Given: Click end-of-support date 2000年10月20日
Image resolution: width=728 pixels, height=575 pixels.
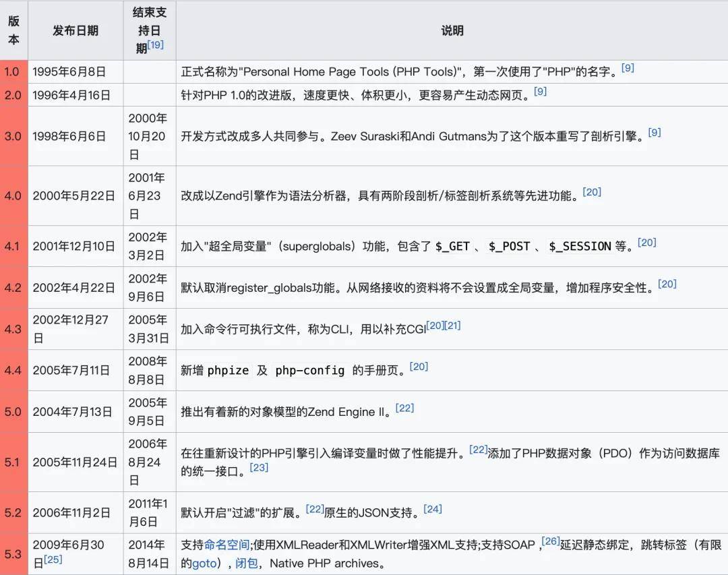Looking at the screenshot, I should pos(148,136).
